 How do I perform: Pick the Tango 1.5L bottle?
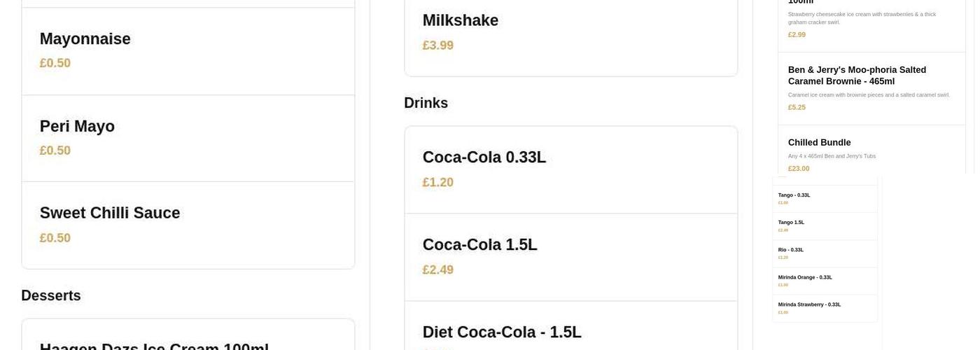(x=825, y=226)
